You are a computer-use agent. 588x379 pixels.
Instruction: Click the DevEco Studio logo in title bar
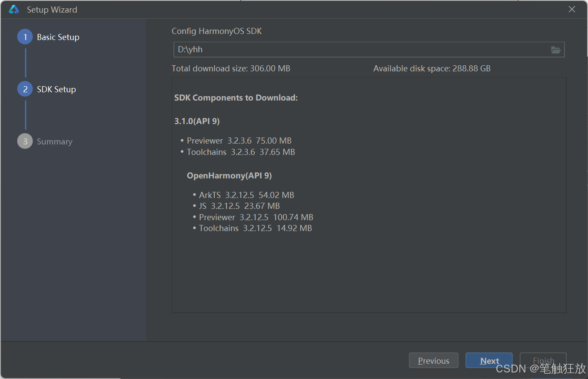pyautogui.click(x=14, y=10)
